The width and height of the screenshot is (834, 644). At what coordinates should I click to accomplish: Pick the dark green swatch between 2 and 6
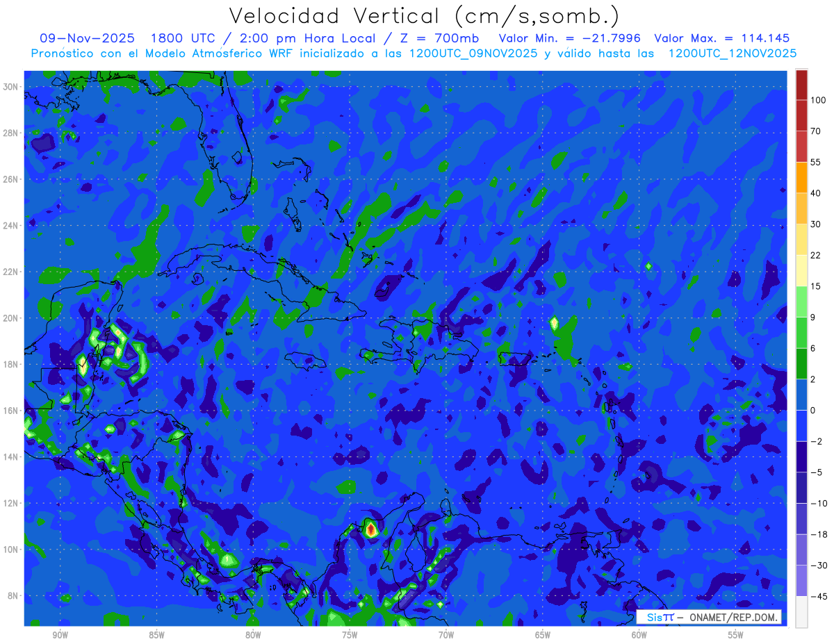[x=801, y=363]
